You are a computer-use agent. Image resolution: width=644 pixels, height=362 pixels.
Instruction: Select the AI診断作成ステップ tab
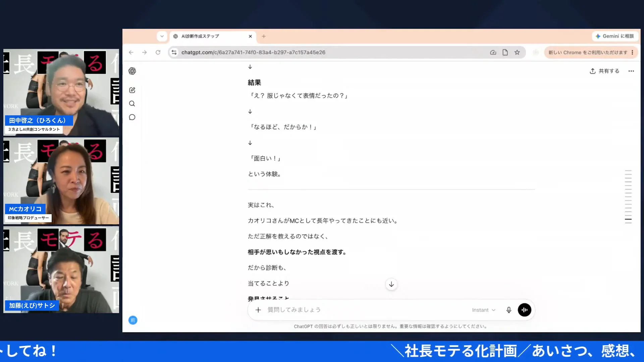pyautogui.click(x=213, y=36)
